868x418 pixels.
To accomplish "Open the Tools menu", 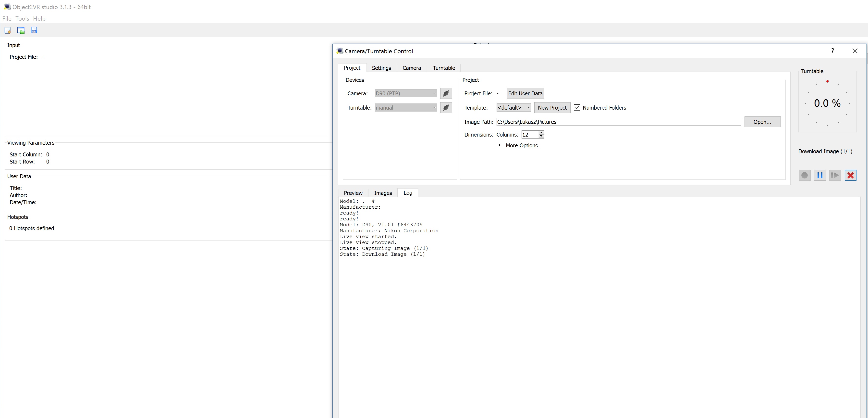I will point(22,19).
